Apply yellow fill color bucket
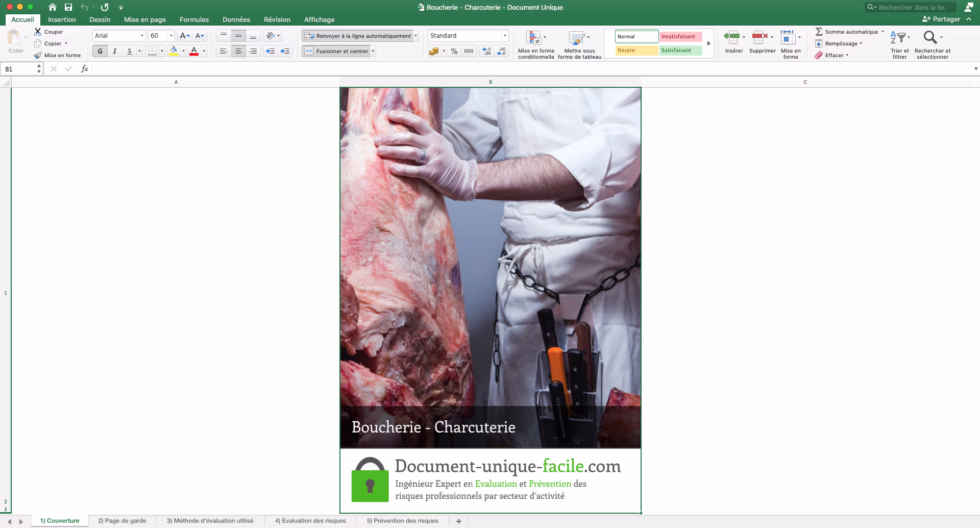The image size is (980, 528). 174,51
